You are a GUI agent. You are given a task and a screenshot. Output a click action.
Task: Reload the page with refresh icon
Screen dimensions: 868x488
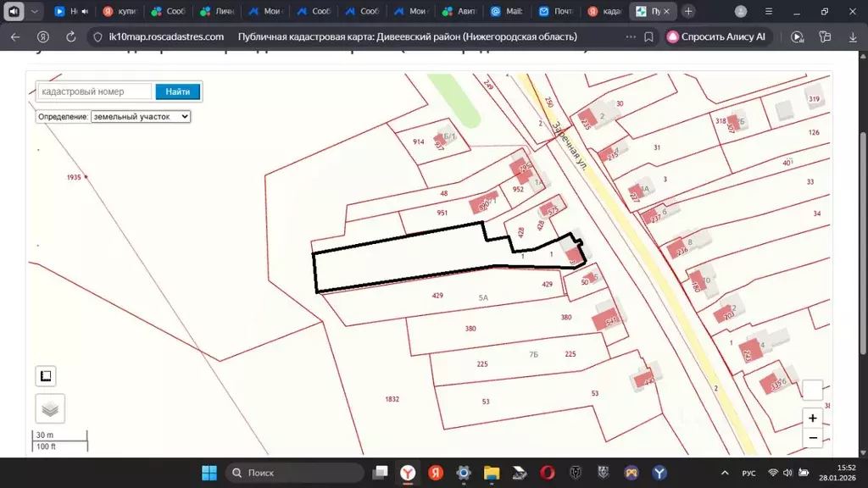(x=71, y=37)
